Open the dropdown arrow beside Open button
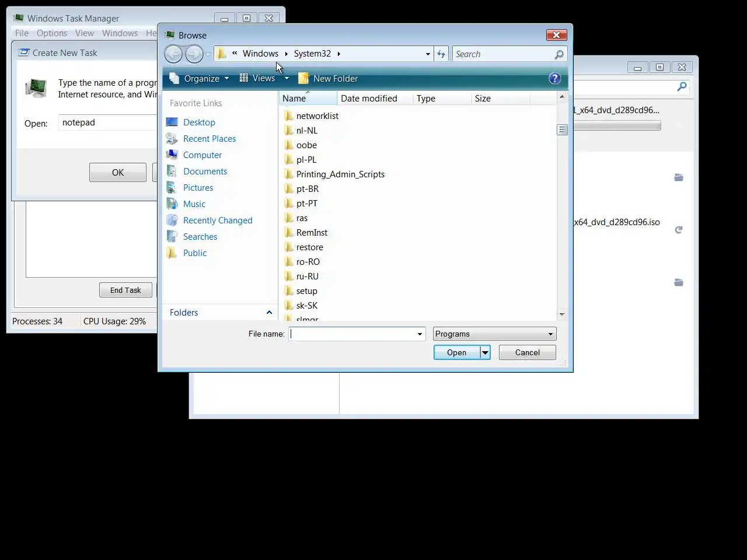This screenshot has width=747, height=560. (x=485, y=353)
